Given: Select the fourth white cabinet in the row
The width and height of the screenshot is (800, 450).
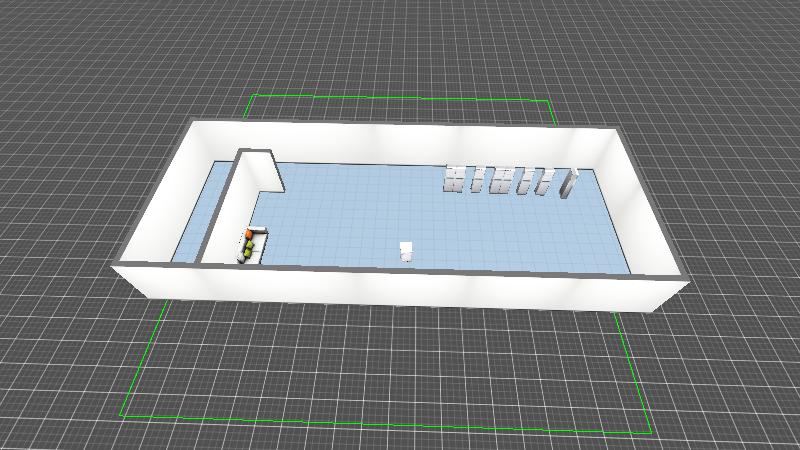Looking at the screenshot, I should tap(523, 182).
